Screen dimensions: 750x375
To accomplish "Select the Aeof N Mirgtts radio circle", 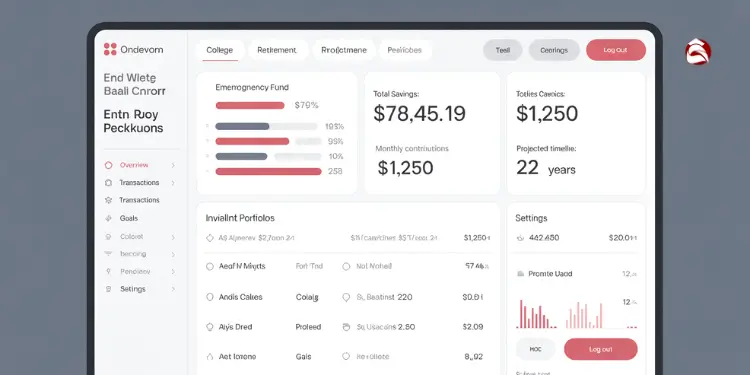I will [x=210, y=266].
